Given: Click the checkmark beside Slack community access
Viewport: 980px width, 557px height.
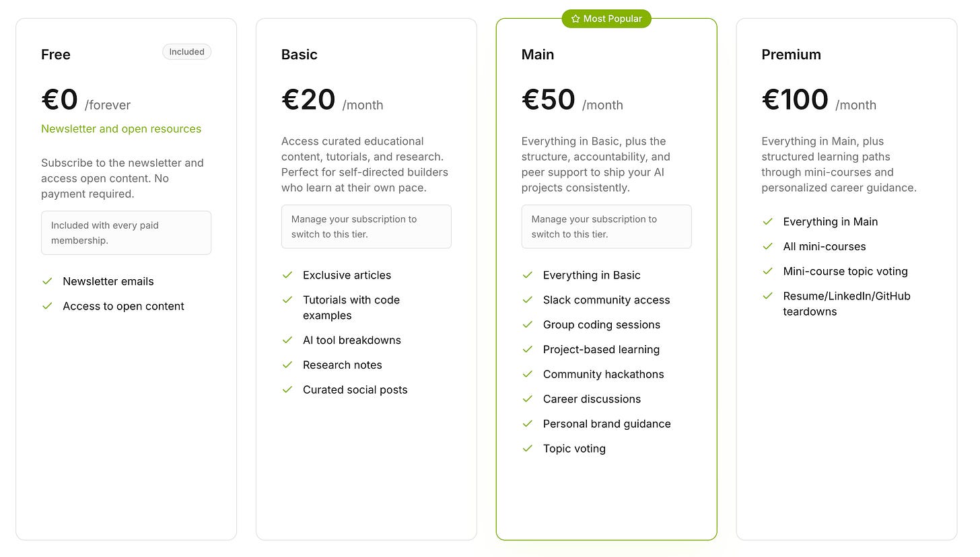Looking at the screenshot, I should 528,300.
